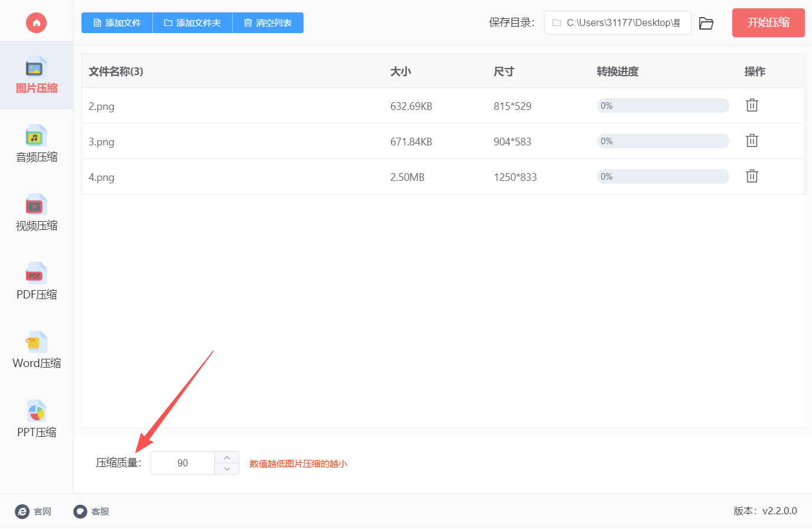Switch to 视频压缩 video compression
The height and width of the screenshot is (529, 812).
point(37,213)
